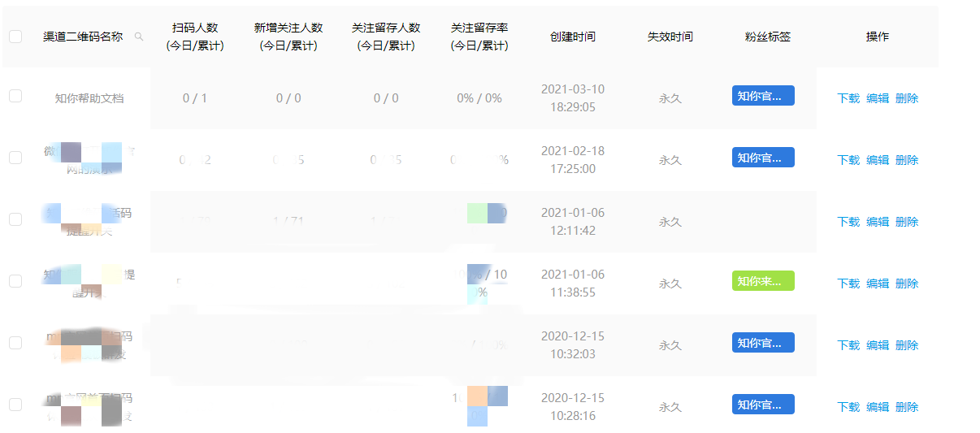
Task: Click the 知你帮助文档 channel name
Action: coord(89,98)
